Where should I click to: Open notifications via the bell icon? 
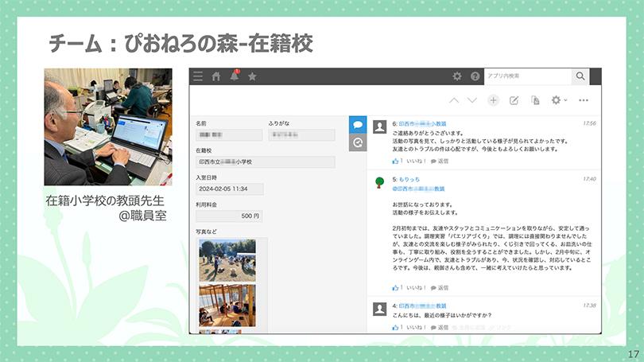(x=235, y=76)
